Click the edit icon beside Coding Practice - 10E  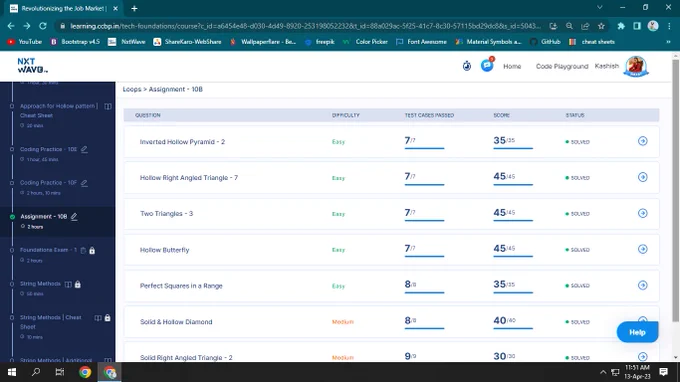(x=84, y=149)
